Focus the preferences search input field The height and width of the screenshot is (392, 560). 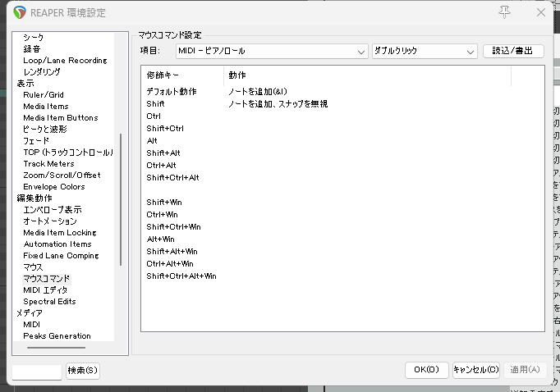[37, 371]
